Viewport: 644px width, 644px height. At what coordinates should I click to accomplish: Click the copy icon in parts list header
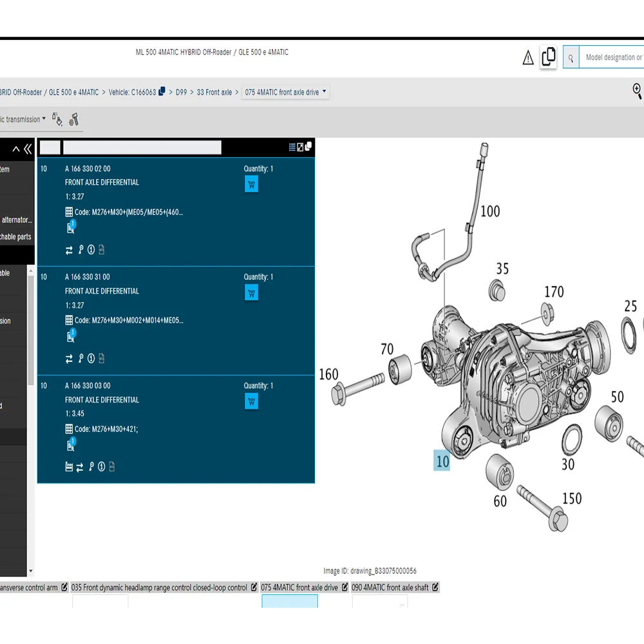(308, 146)
